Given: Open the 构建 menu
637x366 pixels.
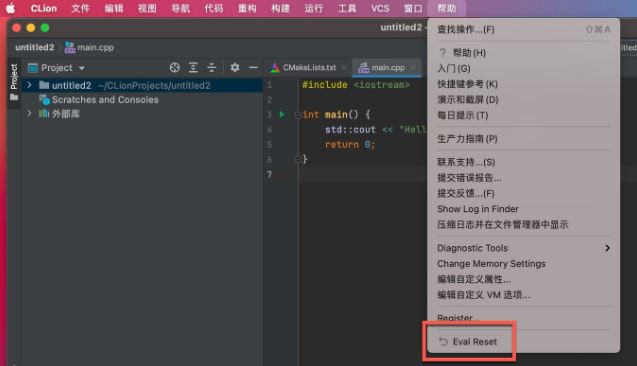Looking at the screenshot, I should click(x=280, y=9).
